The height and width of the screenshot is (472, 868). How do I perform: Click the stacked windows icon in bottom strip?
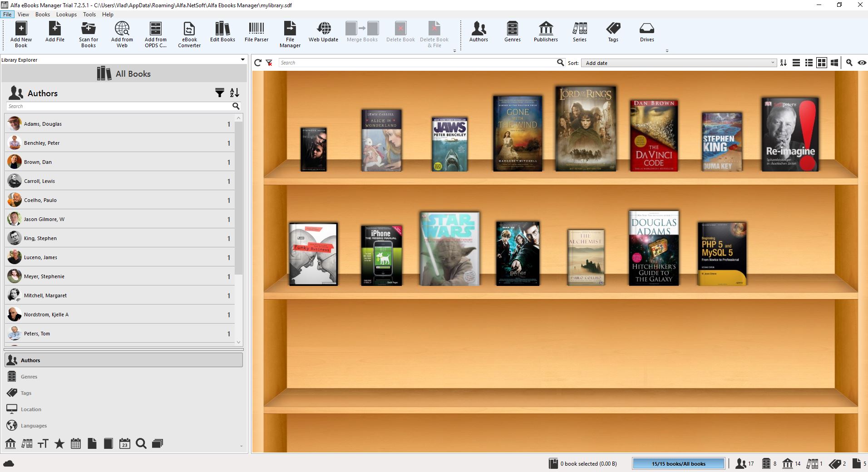coord(158,443)
